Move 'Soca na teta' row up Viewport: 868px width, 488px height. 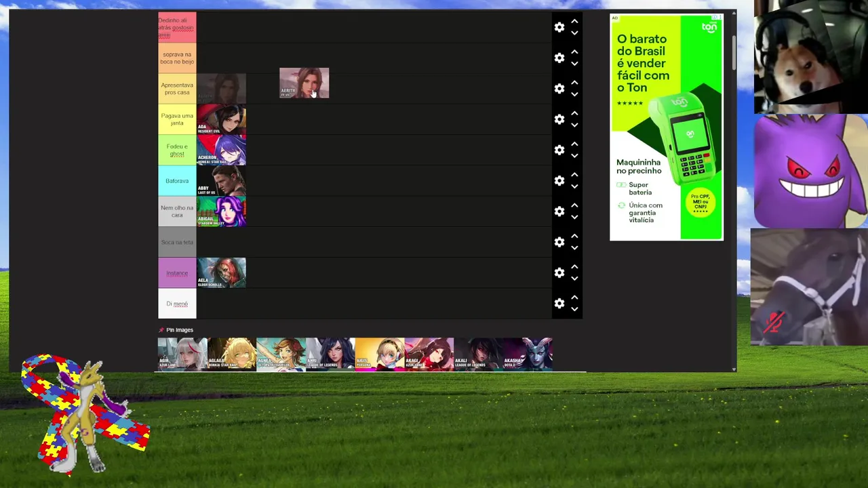coord(574,236)
